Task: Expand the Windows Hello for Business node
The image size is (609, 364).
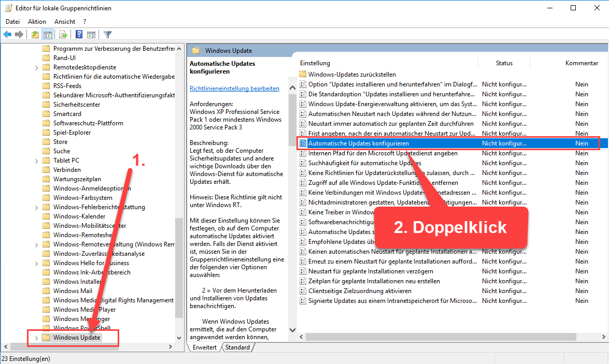Action: pyautogui.click(x=36, y=263)
